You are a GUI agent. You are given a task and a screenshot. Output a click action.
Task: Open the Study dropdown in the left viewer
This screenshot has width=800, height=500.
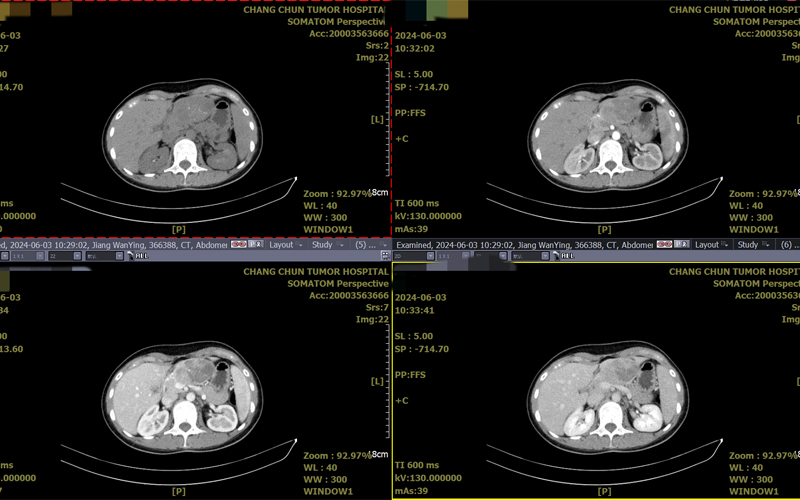(325, 244)
